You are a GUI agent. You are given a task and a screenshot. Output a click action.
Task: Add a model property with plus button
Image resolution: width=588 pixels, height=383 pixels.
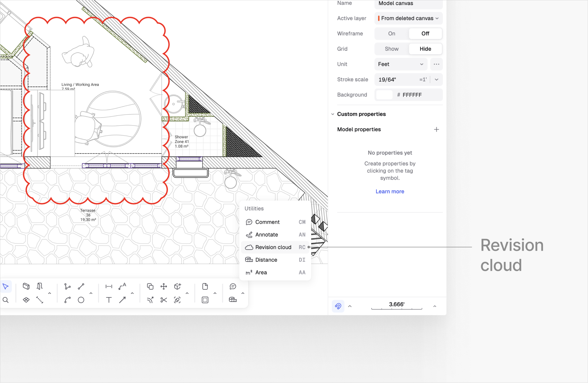[x=436, y=130]
